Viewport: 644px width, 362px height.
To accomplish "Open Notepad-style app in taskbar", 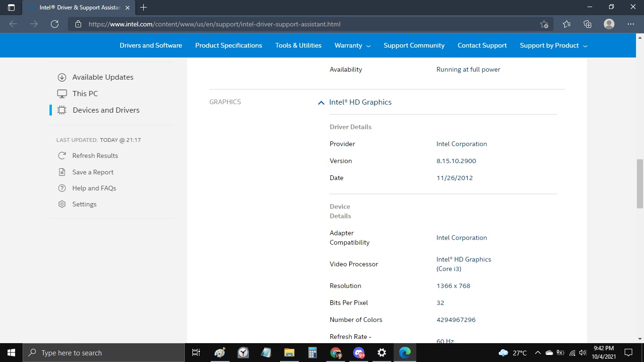I will (x=266, y=353).
